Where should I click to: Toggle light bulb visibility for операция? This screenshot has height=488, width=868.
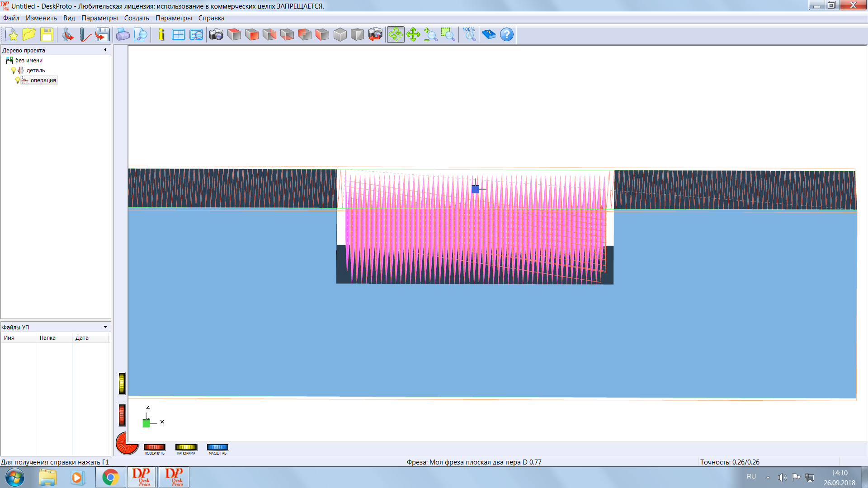tap(18, 80)
